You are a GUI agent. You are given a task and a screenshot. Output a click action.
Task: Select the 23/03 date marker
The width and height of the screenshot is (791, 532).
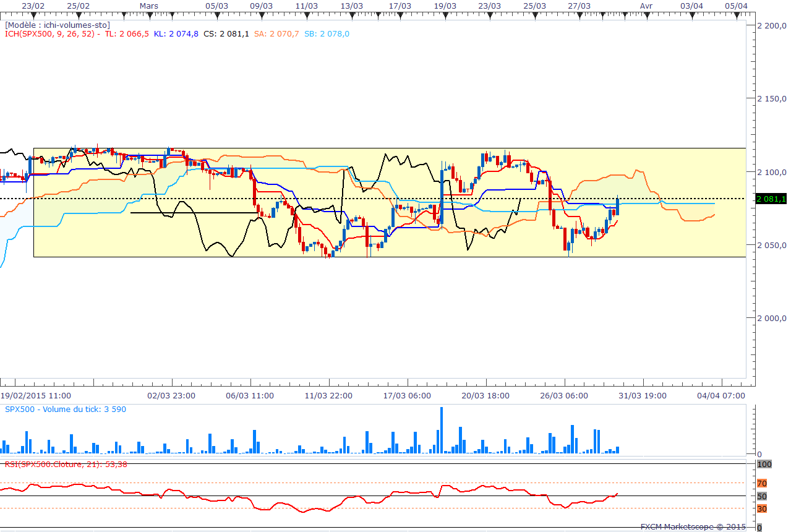point(490,6)
